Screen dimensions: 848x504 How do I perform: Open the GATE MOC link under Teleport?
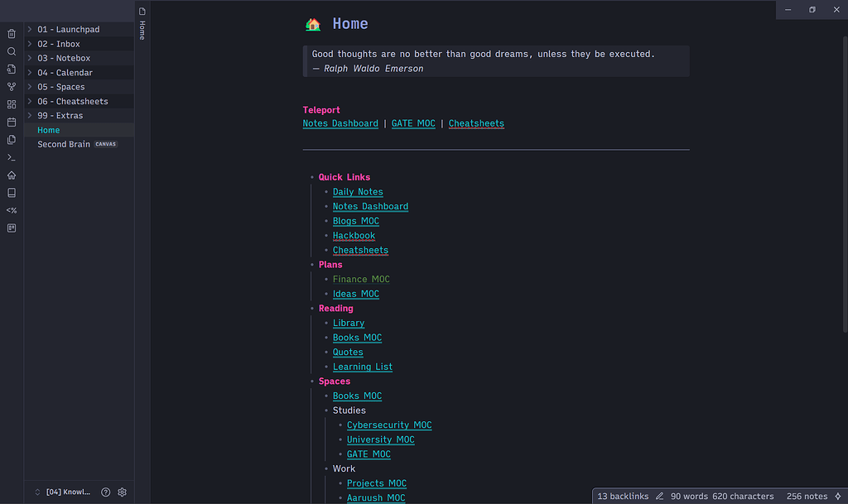pyautogui.click(x=413, y=123)
